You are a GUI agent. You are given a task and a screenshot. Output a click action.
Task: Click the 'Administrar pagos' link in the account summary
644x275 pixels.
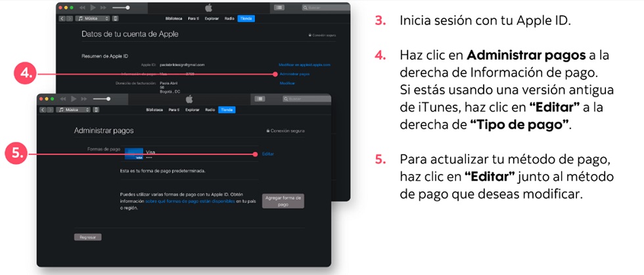click(294, 74)
